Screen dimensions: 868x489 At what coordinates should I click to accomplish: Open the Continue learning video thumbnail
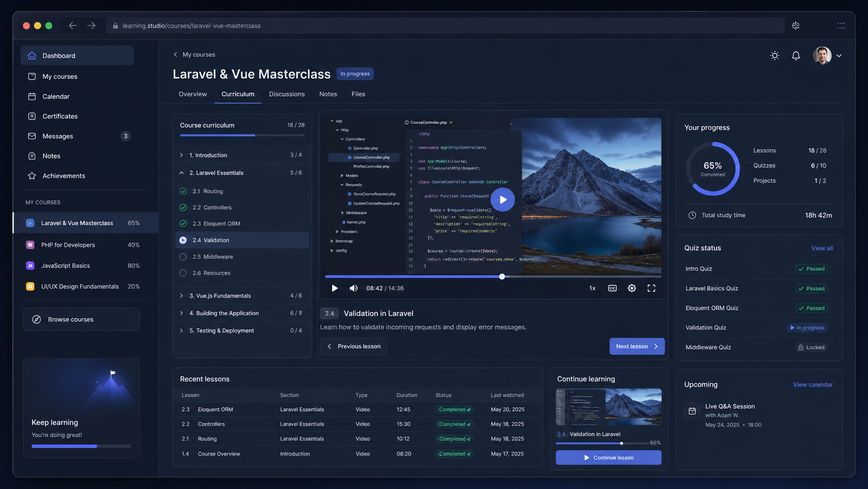tap(608, 407)
